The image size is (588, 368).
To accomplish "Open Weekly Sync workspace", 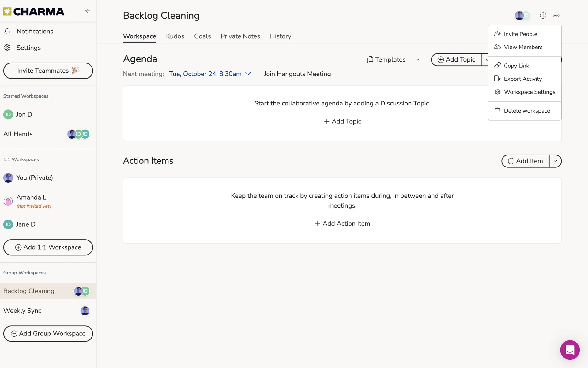I will (22, 311).
